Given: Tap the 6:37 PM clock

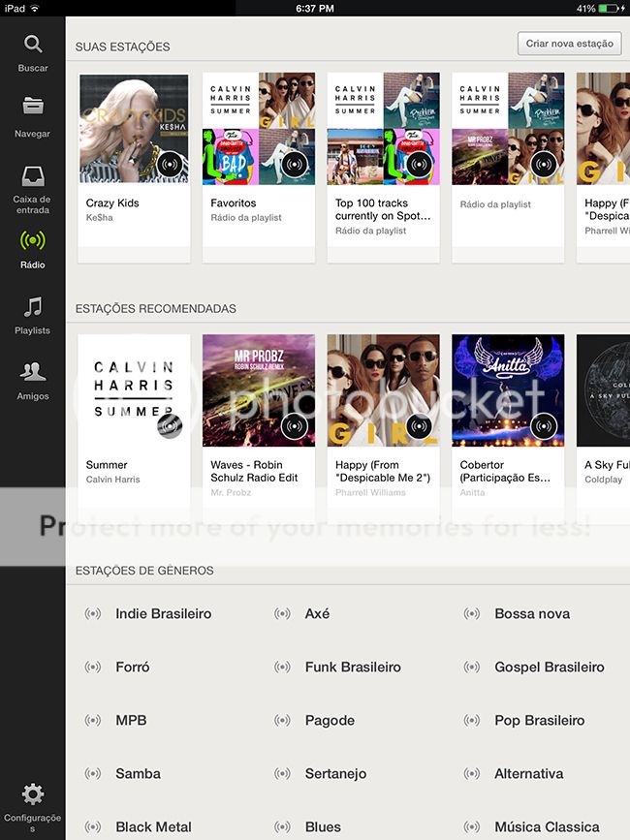Looking at the screenshot, I should pos(315,8).
